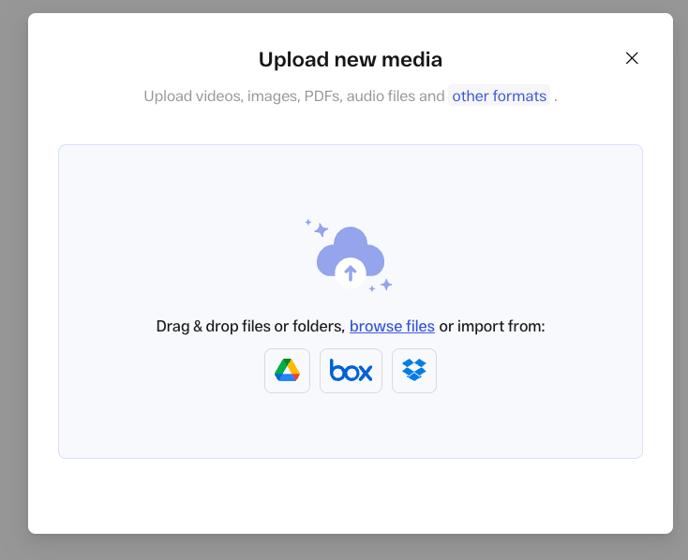Click the "or import from:" label

[x=492, y=326]
